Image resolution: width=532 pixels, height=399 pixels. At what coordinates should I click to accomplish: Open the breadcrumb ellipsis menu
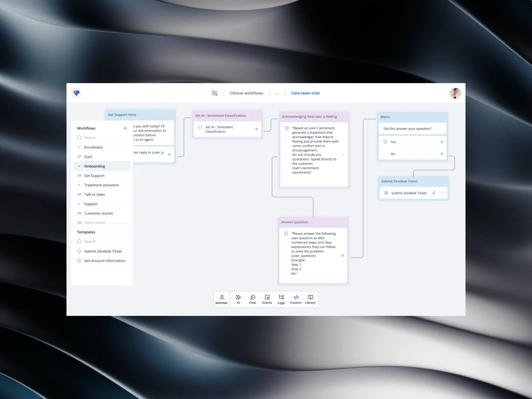click(x=277, y=93)
